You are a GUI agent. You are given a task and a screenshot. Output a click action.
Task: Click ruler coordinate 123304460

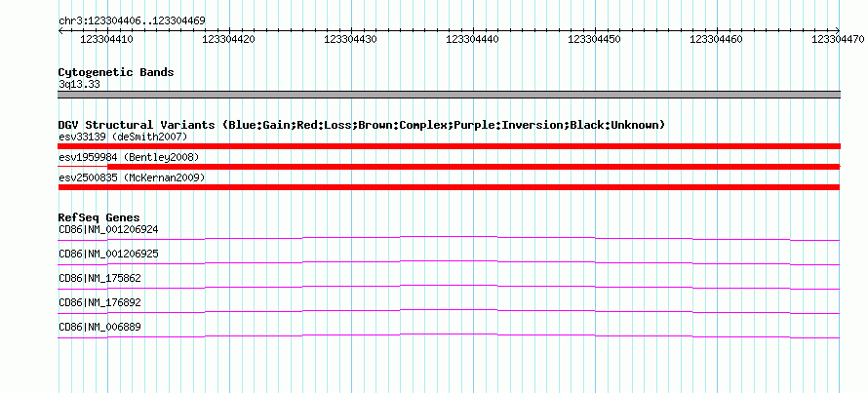[x=716, y=39]
